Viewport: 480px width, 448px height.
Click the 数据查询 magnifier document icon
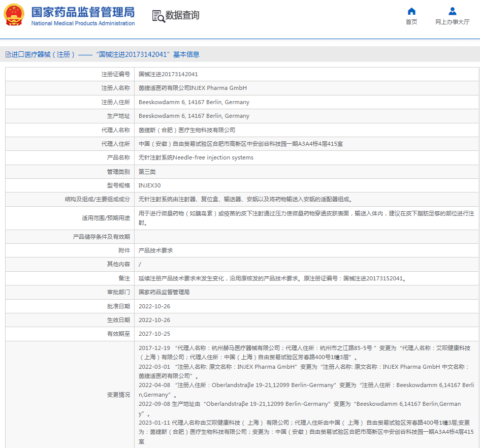pos(158,16)
